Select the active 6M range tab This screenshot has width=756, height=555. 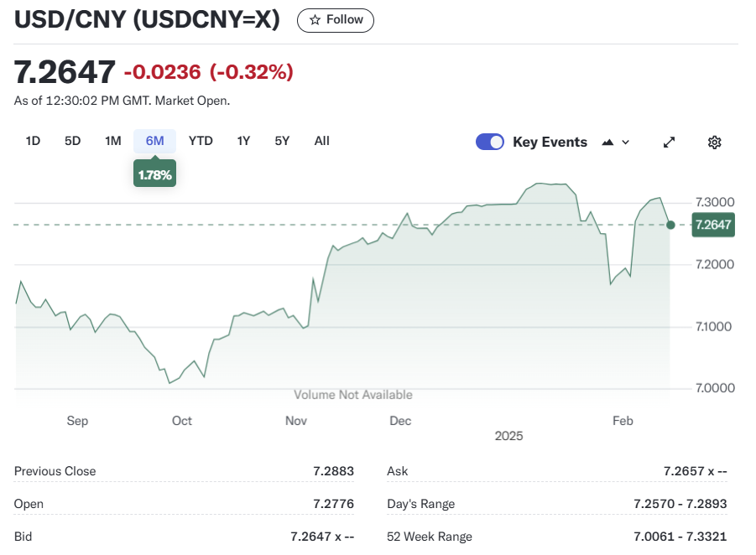pos(154,141)
